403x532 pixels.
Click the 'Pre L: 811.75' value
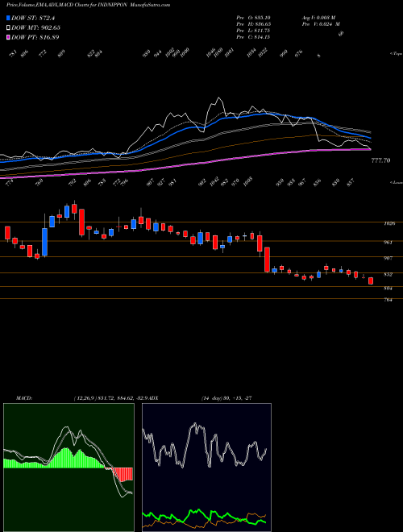click(x=253, y=31)
